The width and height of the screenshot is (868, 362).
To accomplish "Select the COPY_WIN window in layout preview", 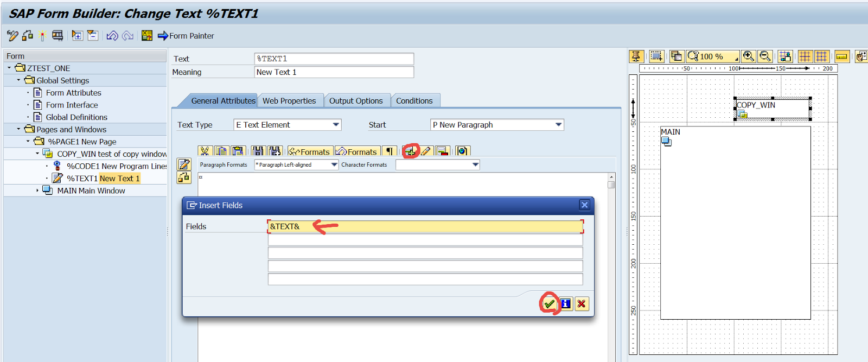I will [773, 109].
